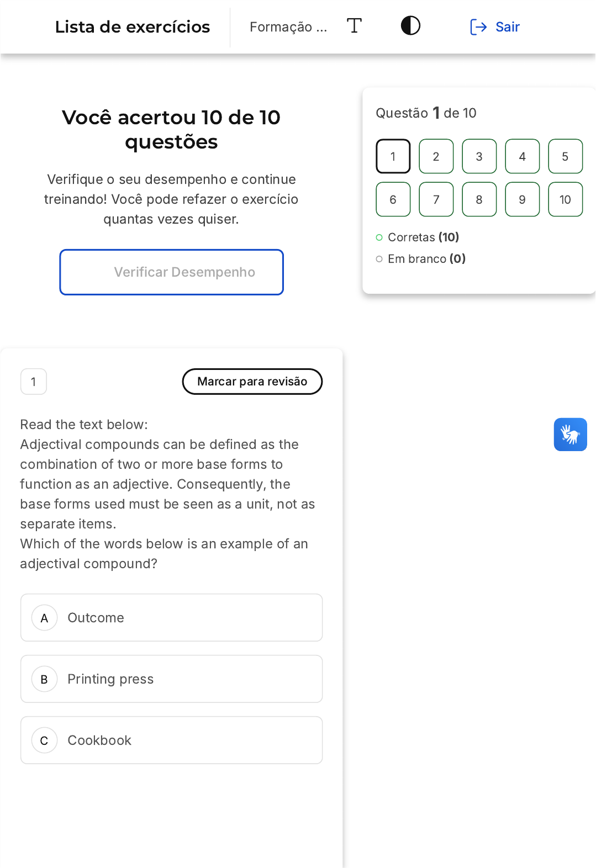Screen dimensions: 596x868
Task: Toggle the high contrast mode icon
Action: click(410, 26)
